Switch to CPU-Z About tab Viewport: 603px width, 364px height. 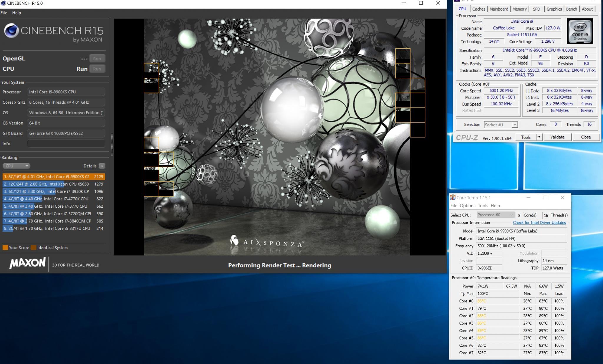tap(587, 9)
